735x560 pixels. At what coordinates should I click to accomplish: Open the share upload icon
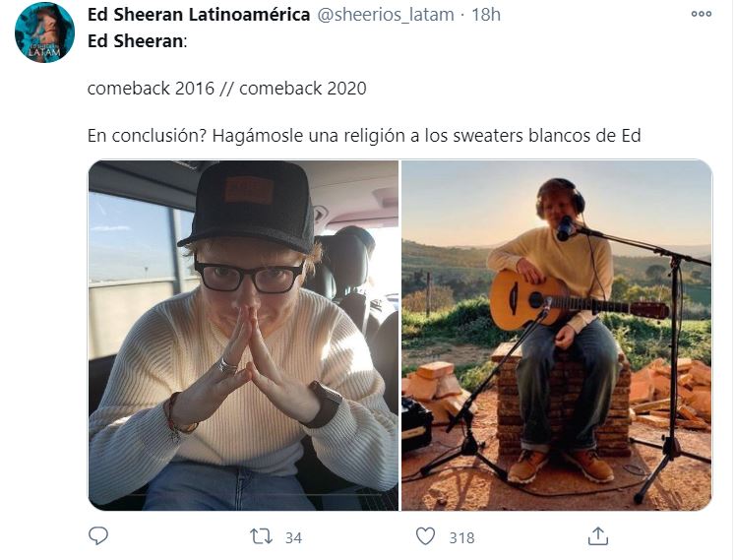(x=598, y=536)
